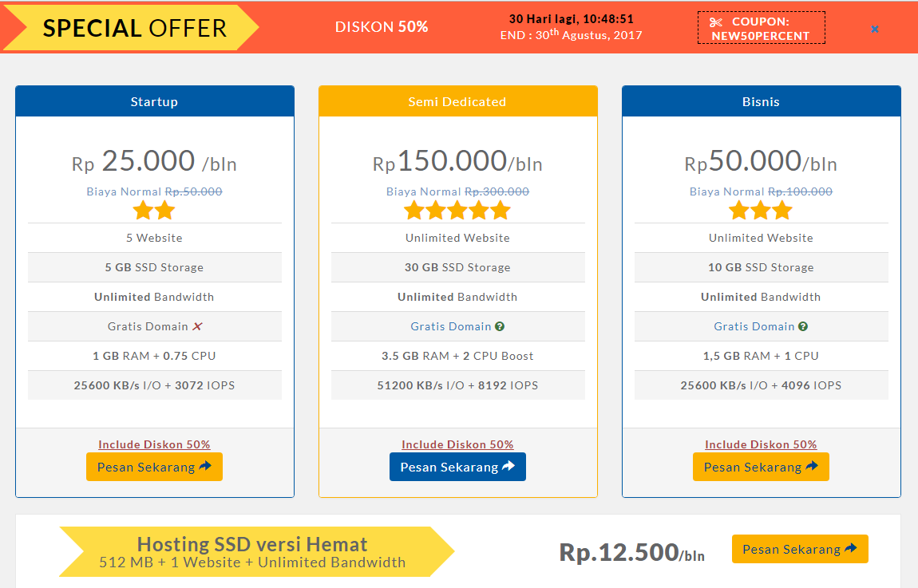Click the scissors icon beside COUPON
918x588 pixels.
715,22
